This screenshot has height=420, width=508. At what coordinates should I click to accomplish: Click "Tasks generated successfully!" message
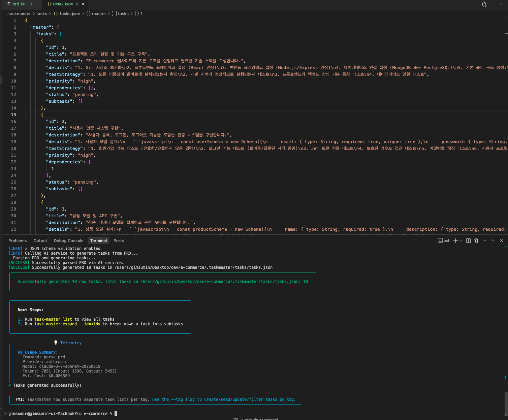[x=47, y=385]
